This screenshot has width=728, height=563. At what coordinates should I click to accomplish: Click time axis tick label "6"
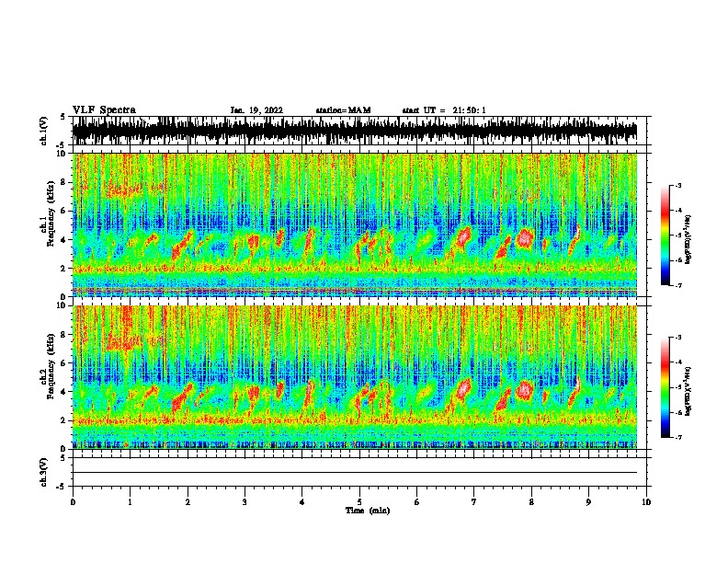[x=417, y=502]
